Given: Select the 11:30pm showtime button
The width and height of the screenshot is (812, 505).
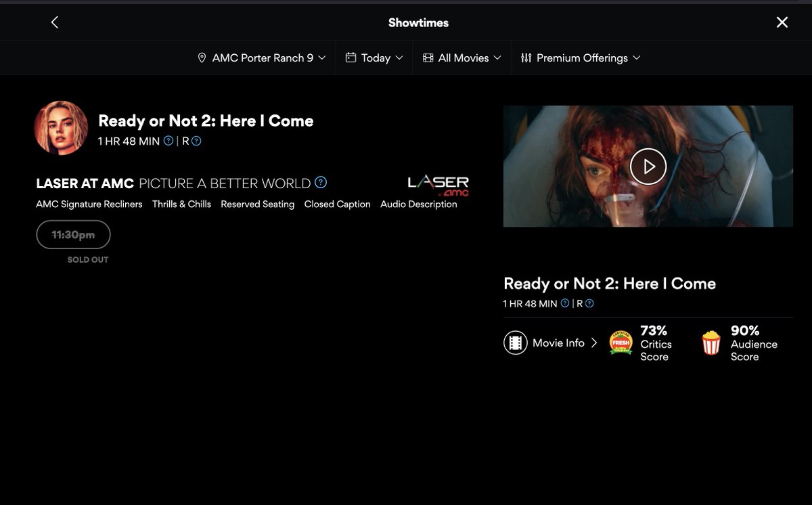Looking at the screenshot, I should click(73, 235).
